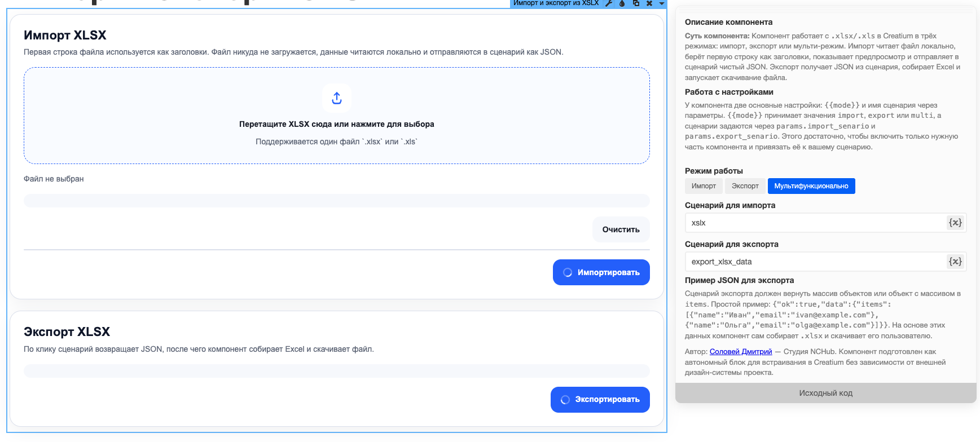The height and width of the screenshot is (442, 980).
Task: Click the XLSX drag-and-drop zone text
Action: [x=336, y=124]
